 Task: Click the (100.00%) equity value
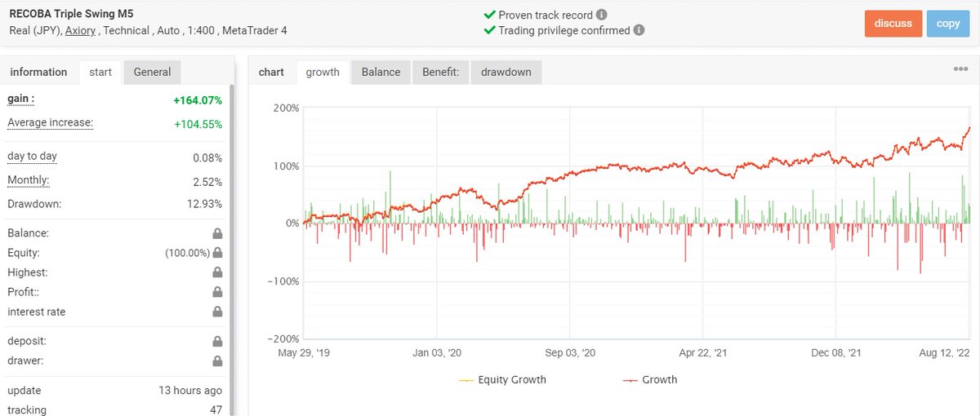point(187,253)
